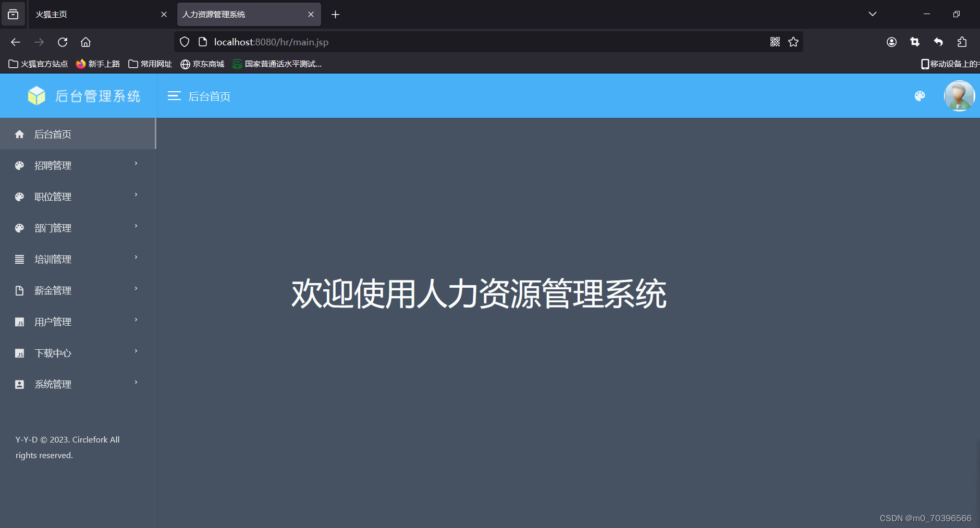Open the theme color palette picker
The width and height of the screenshot is (980, 528).
920,96
